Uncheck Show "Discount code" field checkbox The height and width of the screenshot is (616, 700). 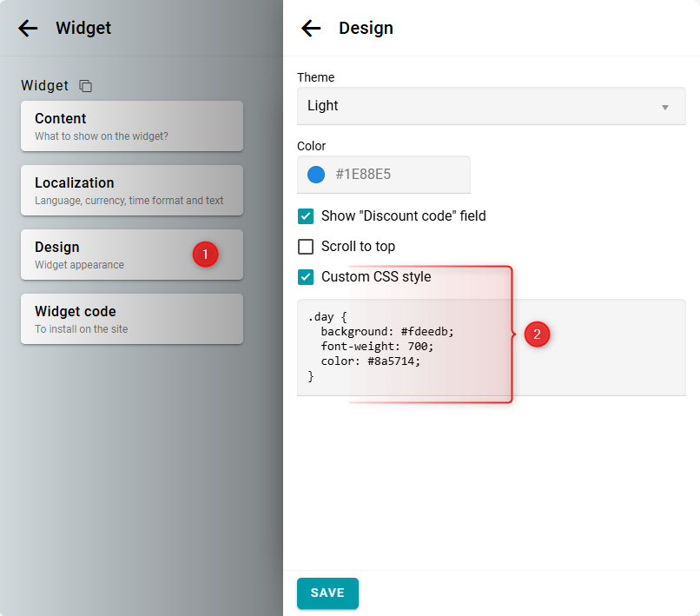306,216
